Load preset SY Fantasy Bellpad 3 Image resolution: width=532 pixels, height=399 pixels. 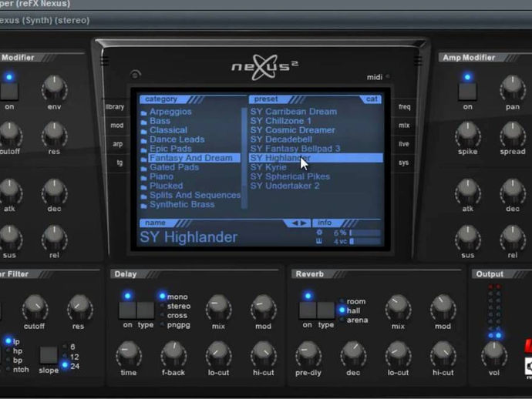point(295,149)
